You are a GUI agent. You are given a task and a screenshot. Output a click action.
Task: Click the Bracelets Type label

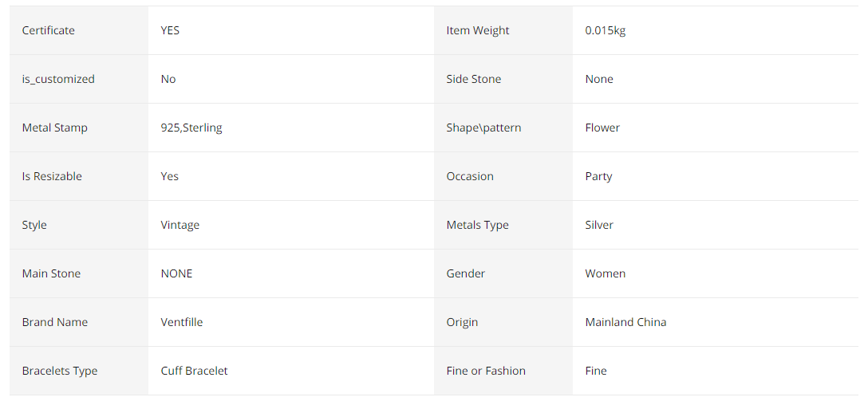60,371
